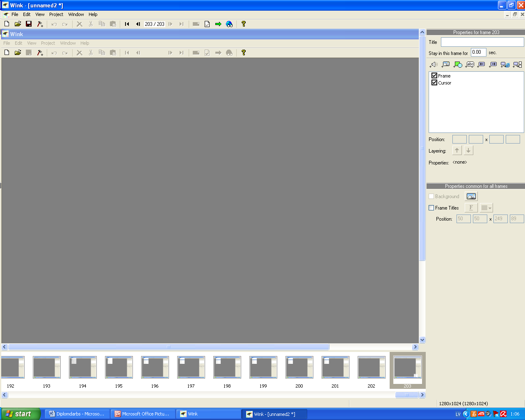
Task: Add a textbox callout to frame
Action: coord(470,64)
